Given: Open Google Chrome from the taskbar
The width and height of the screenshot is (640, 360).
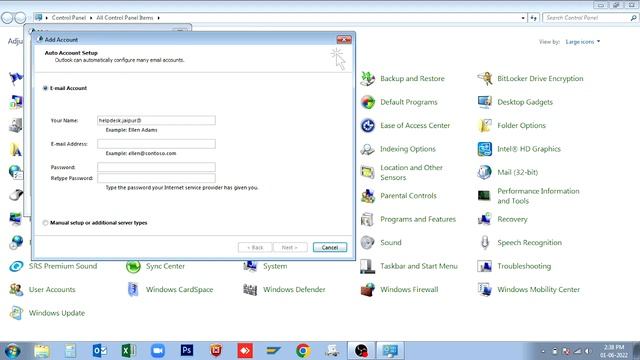Looking at the screenshot, I should tap(303, 351).
